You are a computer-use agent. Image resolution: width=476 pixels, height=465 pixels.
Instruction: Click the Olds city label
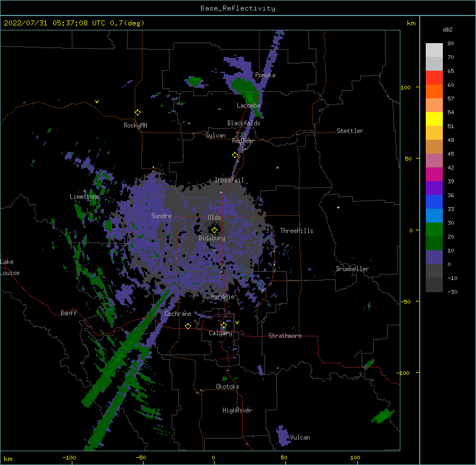[x=214, y=218]
